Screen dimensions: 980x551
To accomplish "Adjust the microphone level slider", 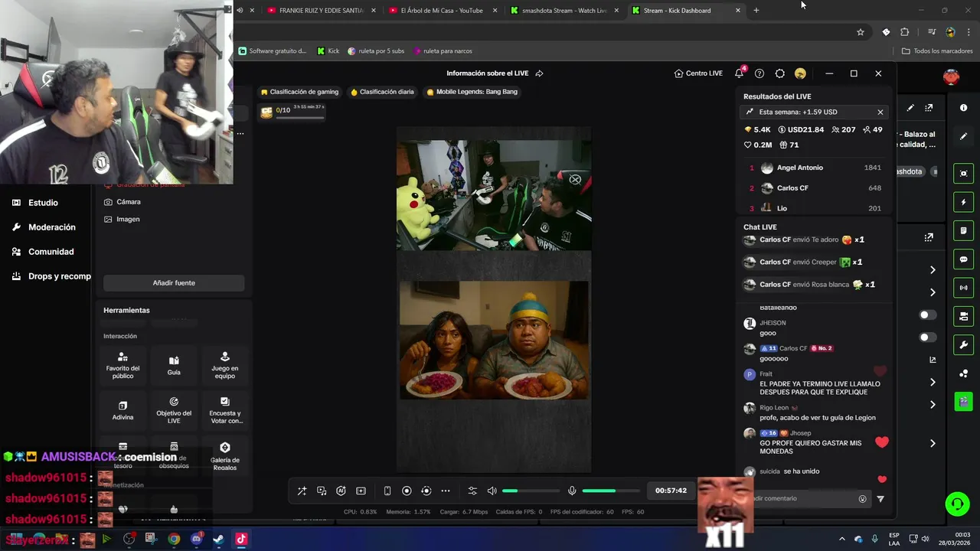I will coord(611,491).
